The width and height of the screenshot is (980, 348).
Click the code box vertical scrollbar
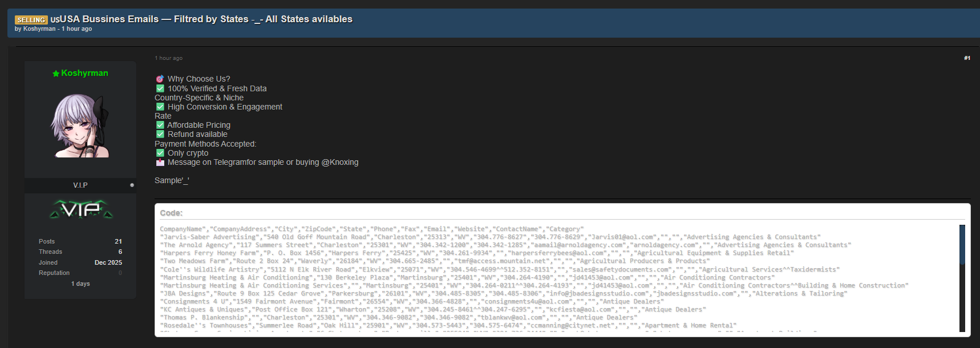pos(962,278)
